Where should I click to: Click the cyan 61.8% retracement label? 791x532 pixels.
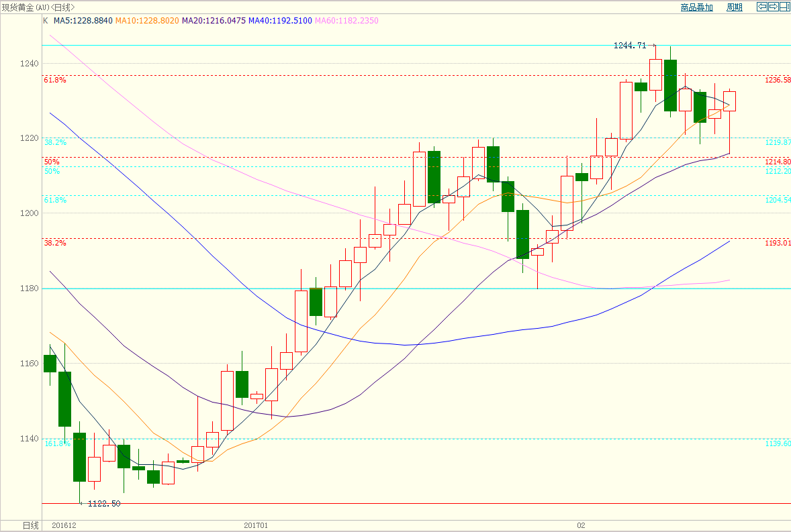pos(55,199)
